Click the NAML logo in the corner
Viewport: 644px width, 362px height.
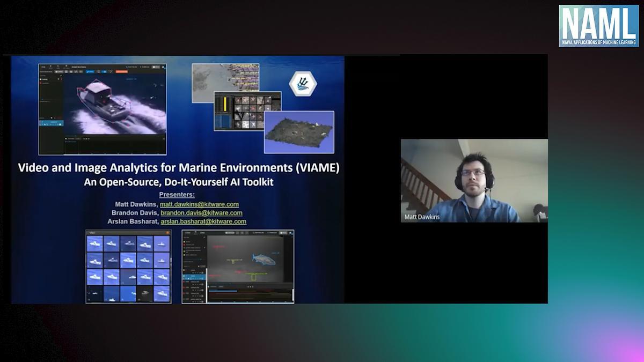[597, 24]
